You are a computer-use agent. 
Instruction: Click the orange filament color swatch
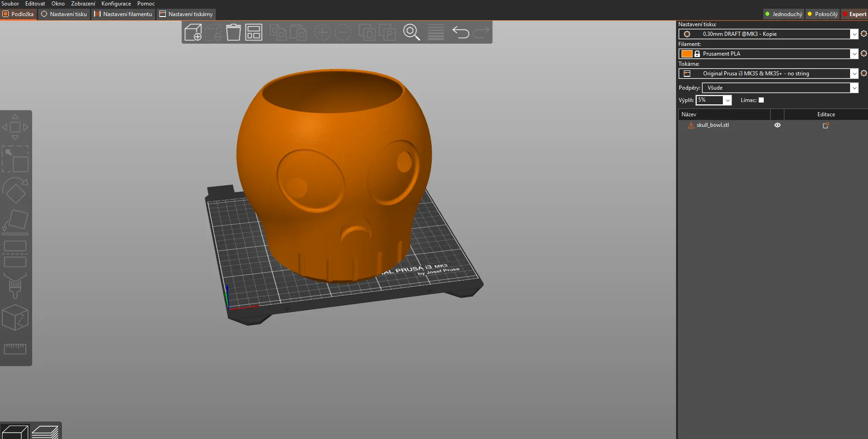687,54
